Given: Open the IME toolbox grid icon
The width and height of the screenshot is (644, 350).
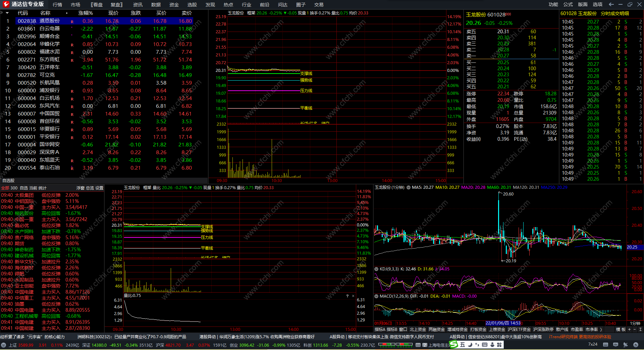Looking at the screenshot, I should tap(499, 345).
